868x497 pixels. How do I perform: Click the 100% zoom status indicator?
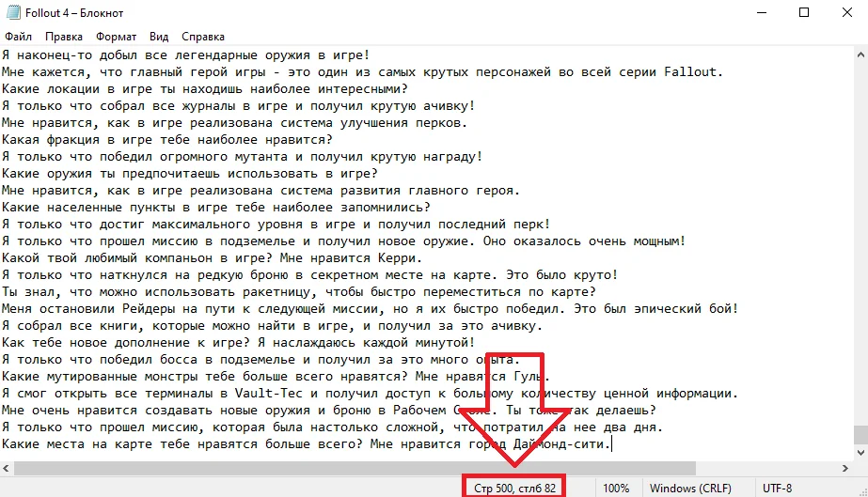pos(616,489)
